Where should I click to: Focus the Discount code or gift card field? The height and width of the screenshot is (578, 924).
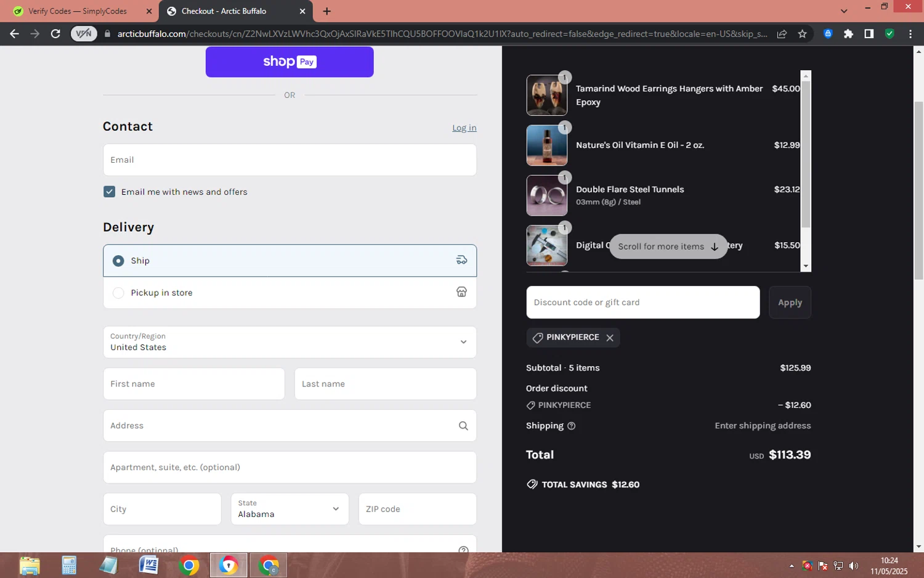click(x=643, y=303)
